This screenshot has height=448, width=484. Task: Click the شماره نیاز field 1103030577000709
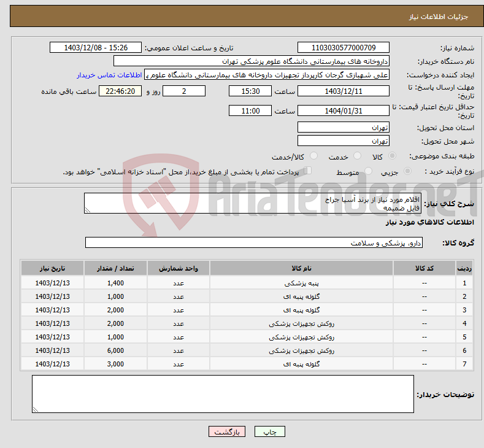pyautogui.click(x=344, y=47)
